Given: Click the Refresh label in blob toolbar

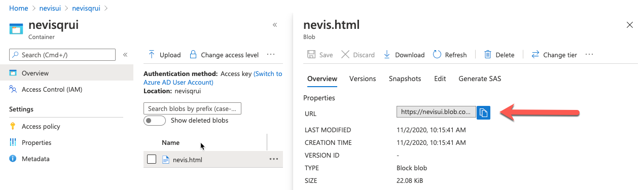Looking at the screenshot, I should [x=456, y=55].
